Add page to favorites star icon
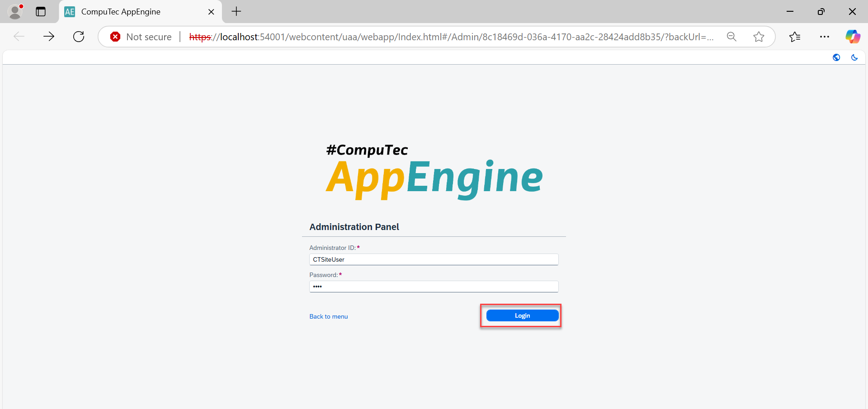 coord(759,37)
